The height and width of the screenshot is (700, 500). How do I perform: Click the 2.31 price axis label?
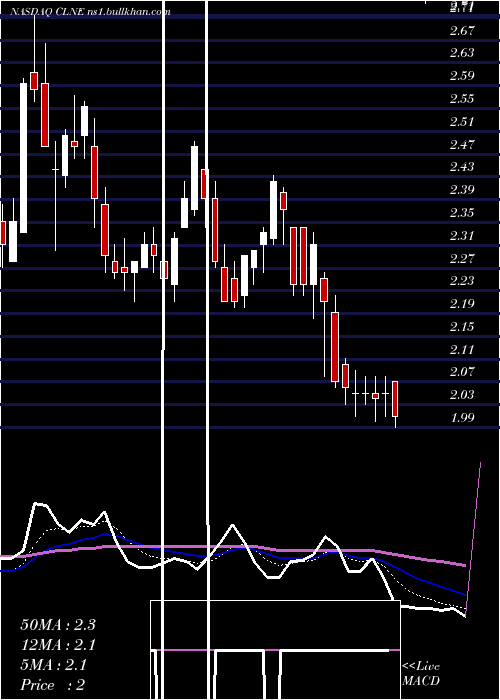[462, 235]
